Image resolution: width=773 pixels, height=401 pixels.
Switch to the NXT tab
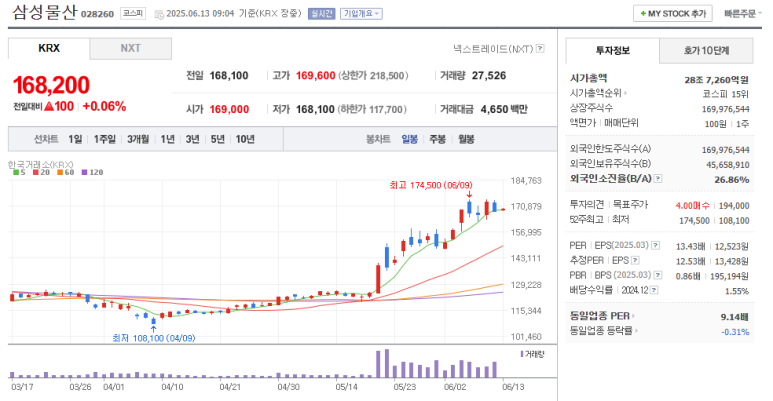pyautogui.click(x=131, y=48)
